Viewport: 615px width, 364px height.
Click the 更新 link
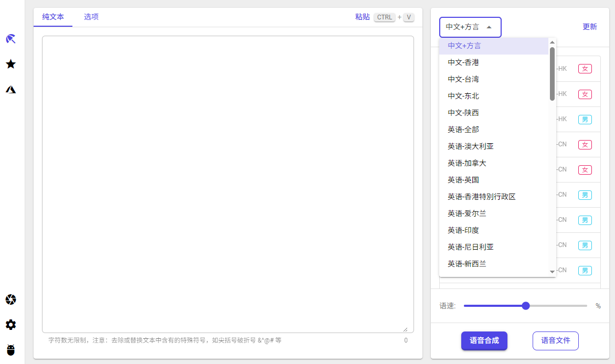pyautogui.click(x=589, y=27)
